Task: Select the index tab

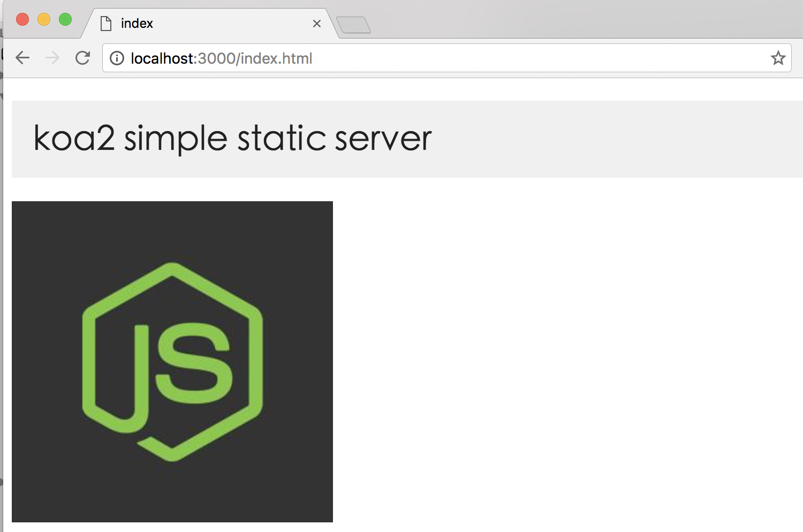Action: (210, 24)
